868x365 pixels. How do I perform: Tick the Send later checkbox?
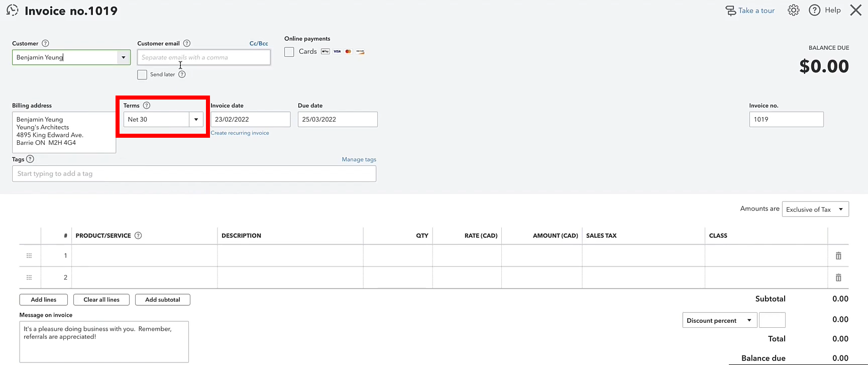coord(142,74)
